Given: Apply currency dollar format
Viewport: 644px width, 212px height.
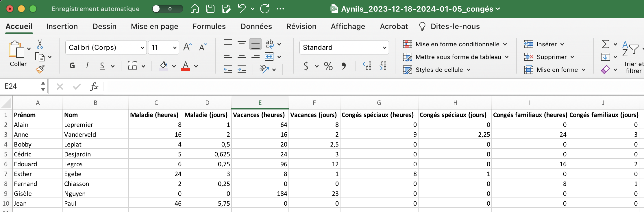Looking at the screenshot, I should tap(306, 66).
